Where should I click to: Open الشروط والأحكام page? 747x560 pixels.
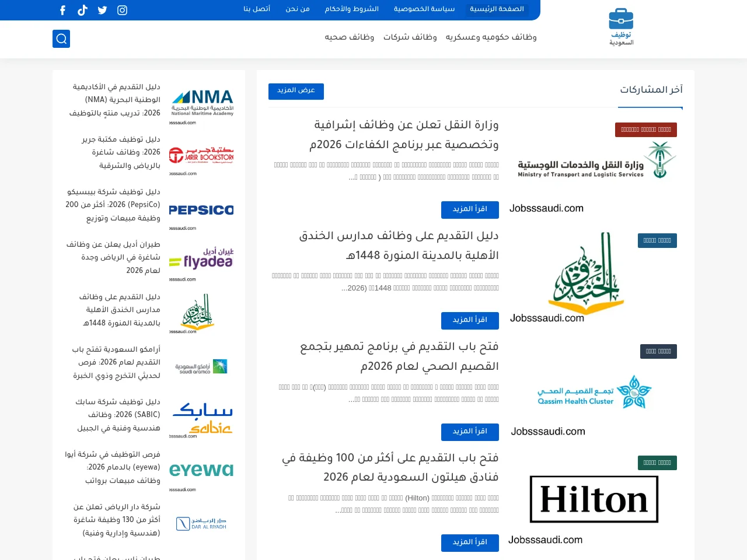tap(352, 9)
